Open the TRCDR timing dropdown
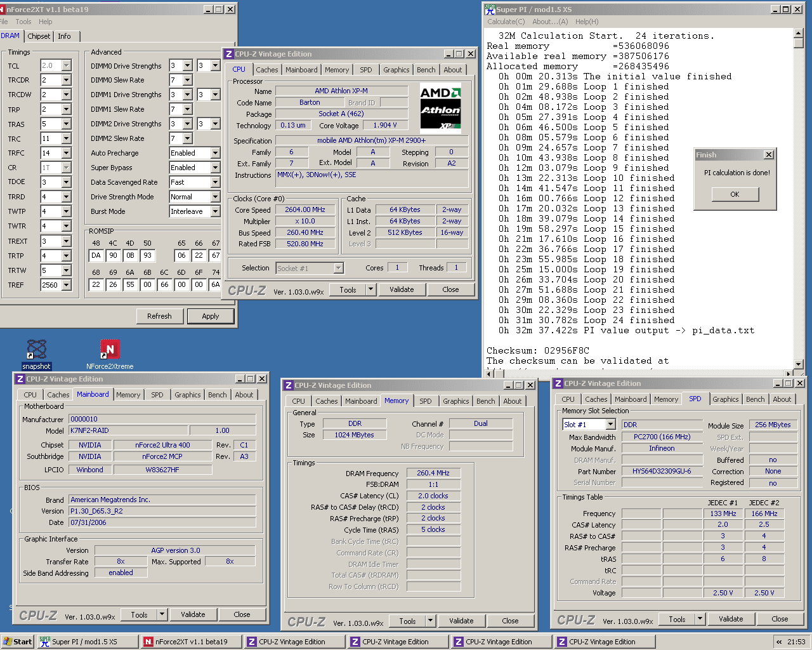Image resolution: width=812 pixels, height=650 pixels. pos(66,80)
